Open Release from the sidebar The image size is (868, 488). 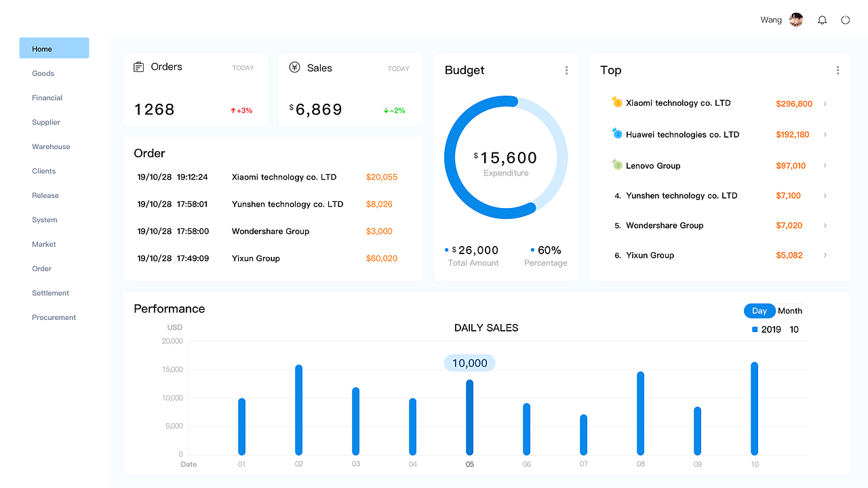[x=45, y=195]
